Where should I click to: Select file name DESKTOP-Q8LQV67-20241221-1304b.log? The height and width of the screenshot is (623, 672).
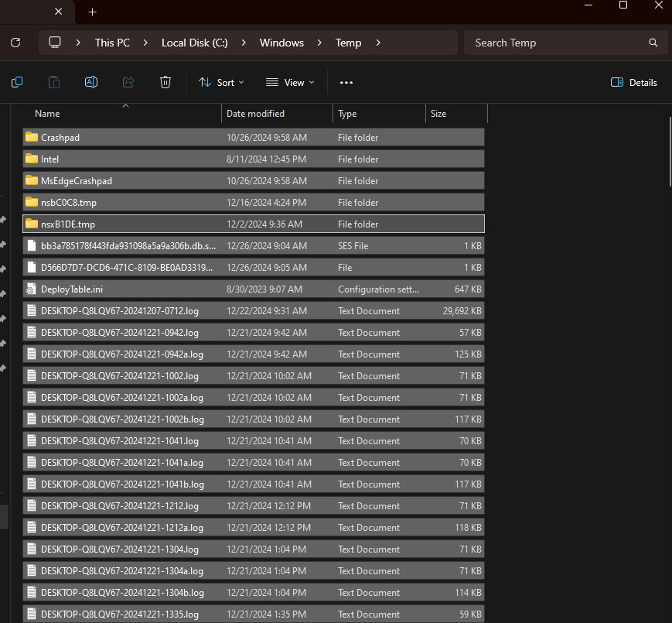pyautogui.click(x=122, y=593)
